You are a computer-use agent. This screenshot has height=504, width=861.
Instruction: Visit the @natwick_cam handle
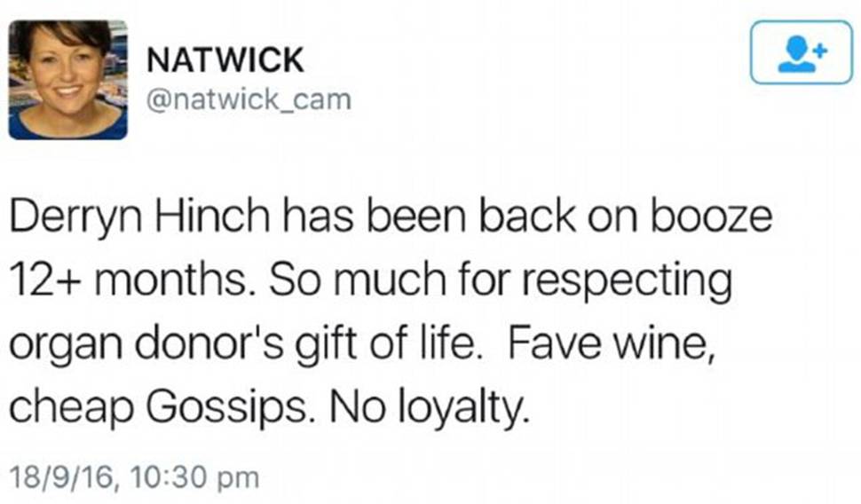tap(249, 100)
